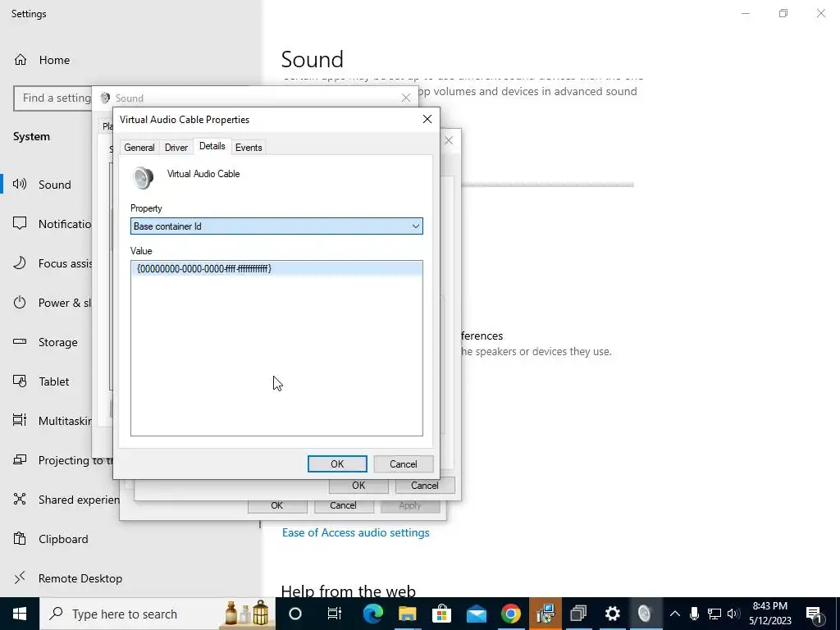Open Microsoft Store from the taskbar
Viewport: 840px width, 630px height.
click(x=441, y=614)
